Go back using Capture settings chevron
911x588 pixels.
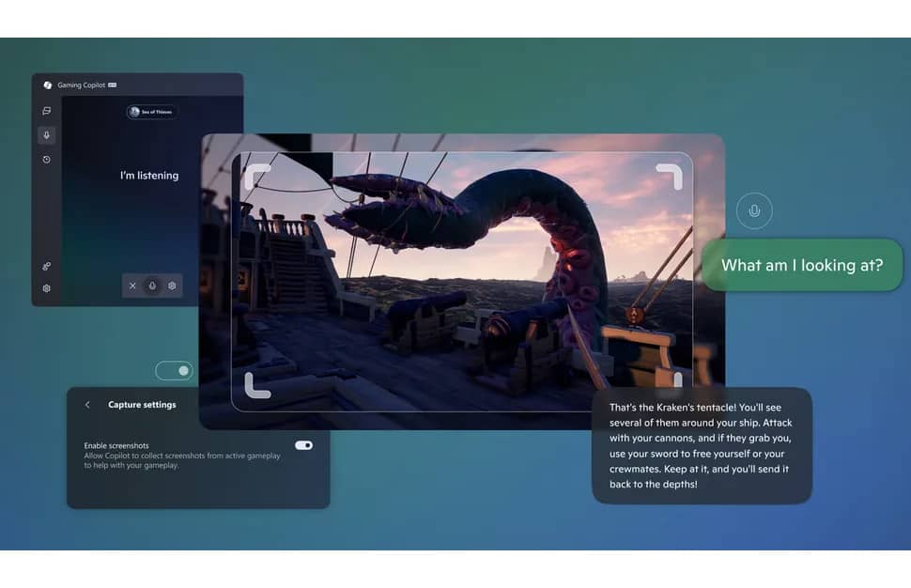point(87,405)
